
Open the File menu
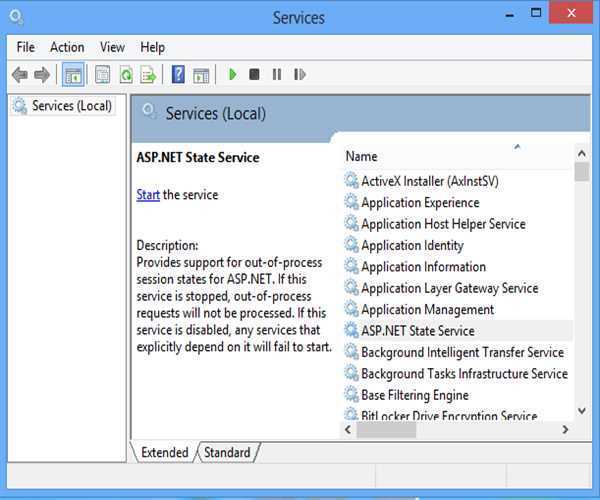click(25, 47)
